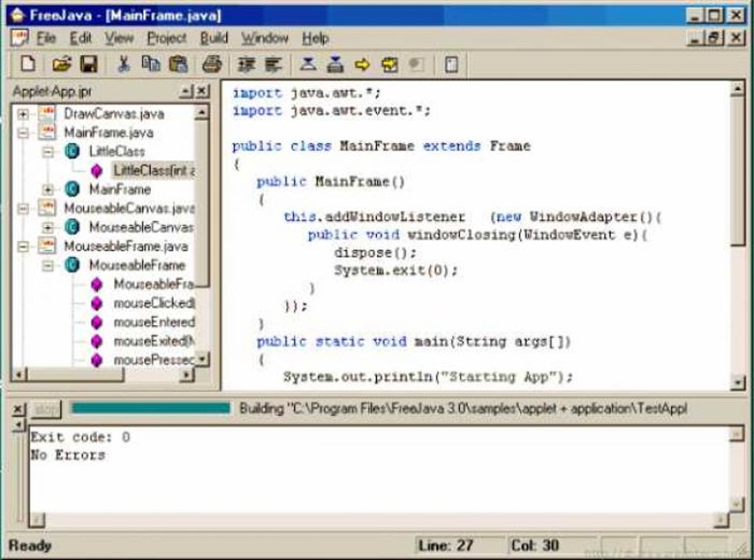Click the build progress bar
This screenshot has height=560, width=754.
[151, 409]
